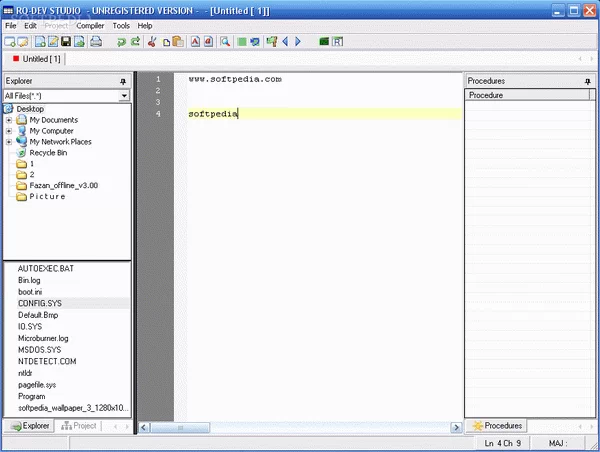This screenshot has height=452, width=600.
Task: Click the Find magnifier toolbar icon
Action: [x=226, y=42]
